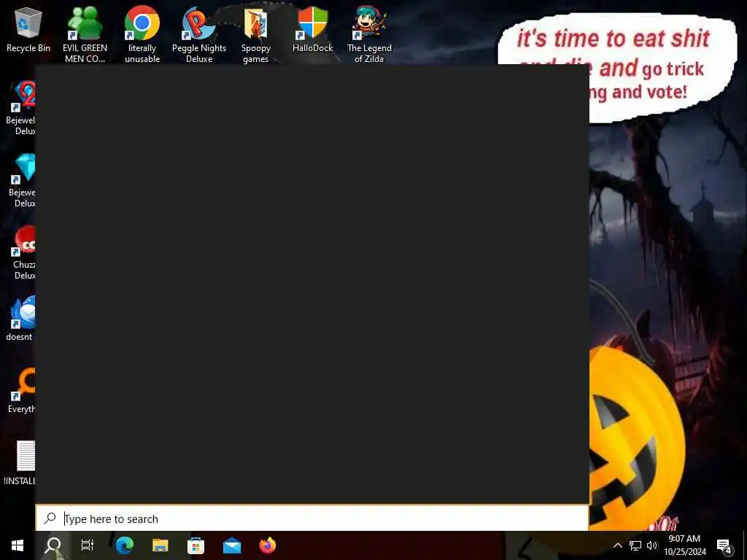The image size is (747, 560).
Task: Select the Bejeweled Deluxe diamond icon
Action: click(x=23, y=180)
